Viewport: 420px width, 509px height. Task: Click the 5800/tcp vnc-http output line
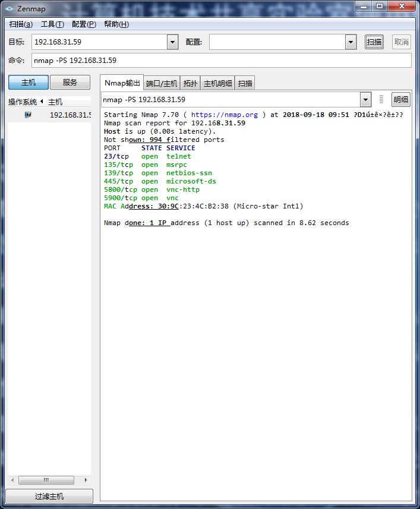click(151, 189)
